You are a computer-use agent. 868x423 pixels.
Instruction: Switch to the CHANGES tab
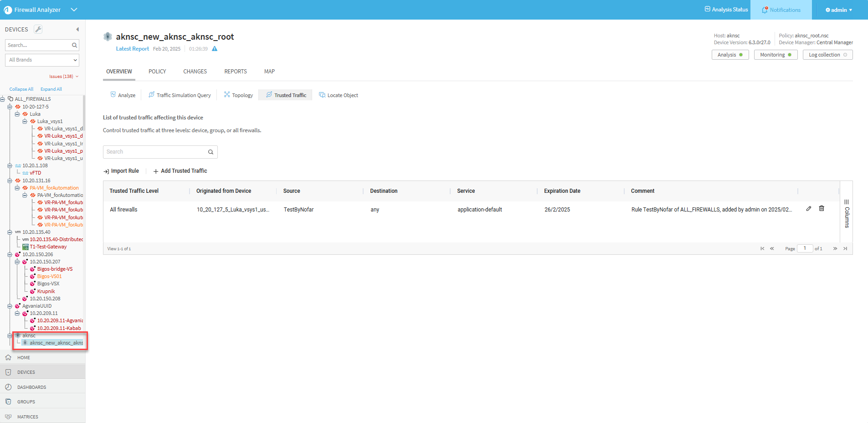coord(195,72)
